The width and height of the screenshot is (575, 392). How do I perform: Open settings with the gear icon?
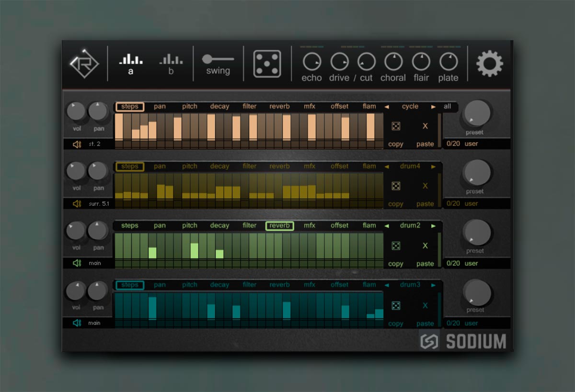point(490,64)
